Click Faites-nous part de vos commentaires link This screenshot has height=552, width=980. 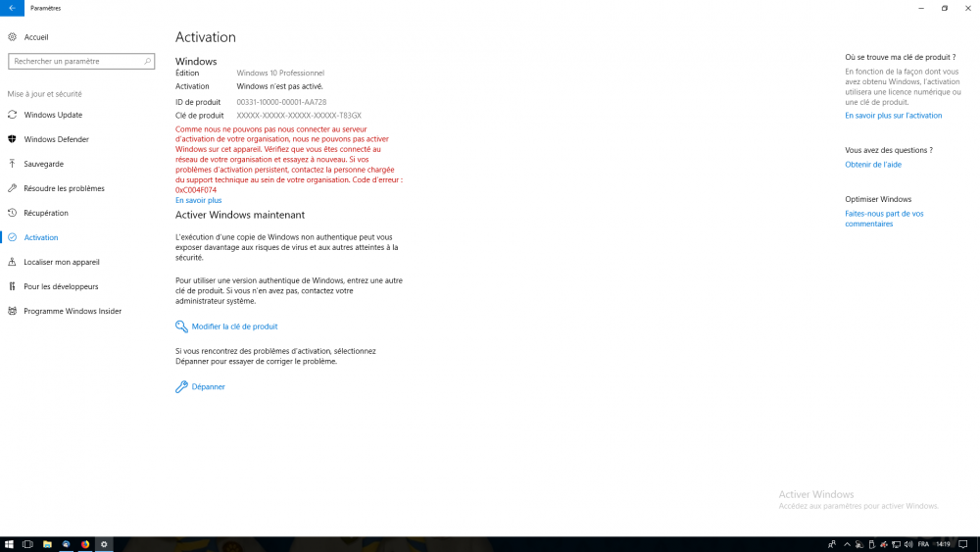coord(884,219)
